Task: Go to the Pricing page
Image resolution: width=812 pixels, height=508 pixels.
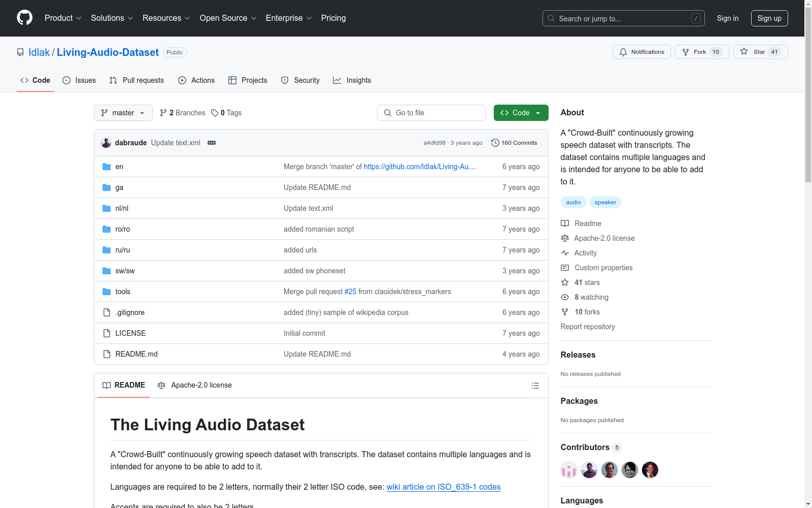Action: tap(333, 18)
